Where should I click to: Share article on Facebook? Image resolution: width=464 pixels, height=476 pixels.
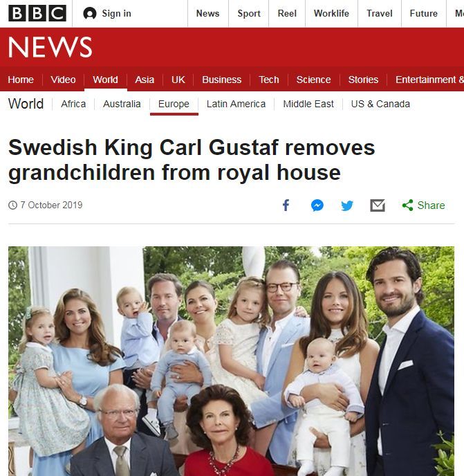[286, 205]
